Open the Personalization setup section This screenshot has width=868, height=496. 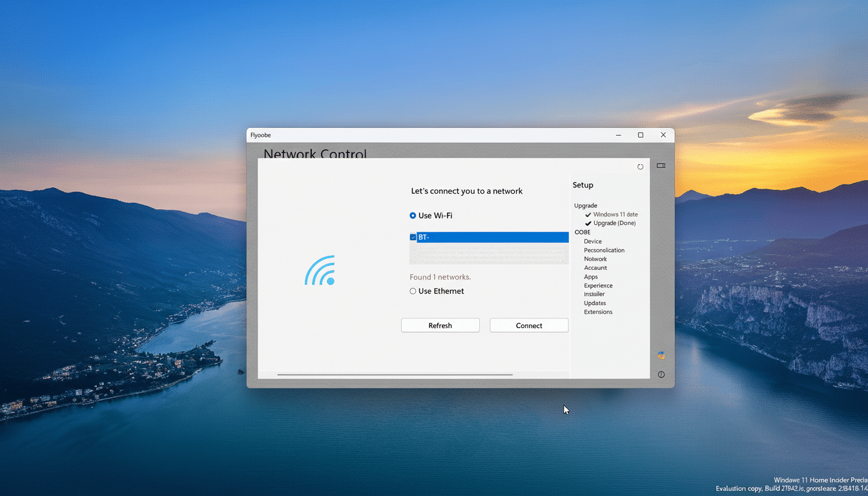pos(604,250)
